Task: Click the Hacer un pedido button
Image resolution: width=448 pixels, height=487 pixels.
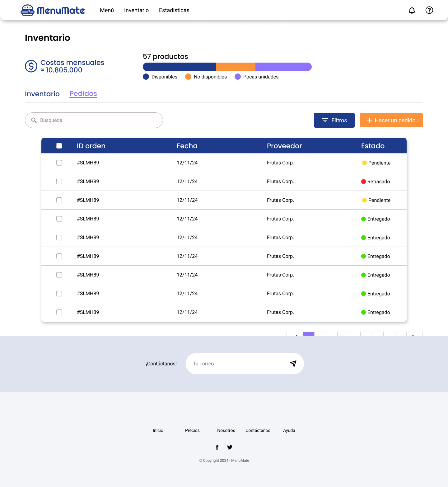Action: 391,120
